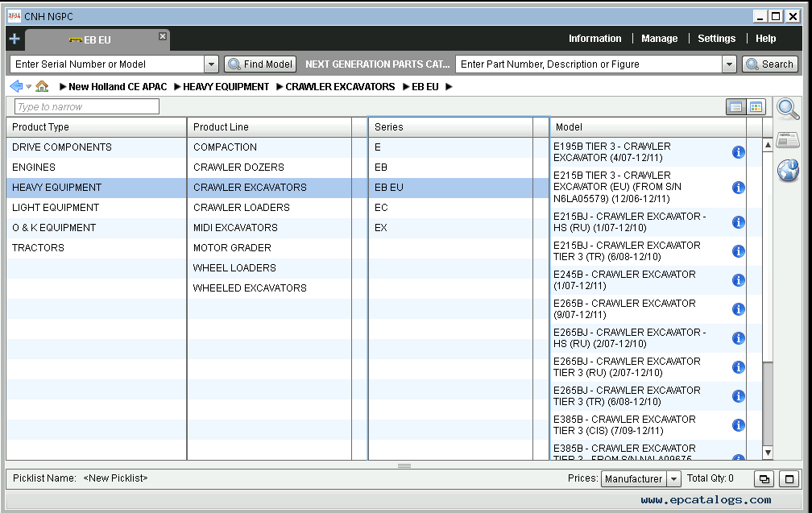Image resolution: width=812 pixels, height=513 pixels.
Task: Expand breadcrumb arrow after EB EU
Action: coord(449,87)
